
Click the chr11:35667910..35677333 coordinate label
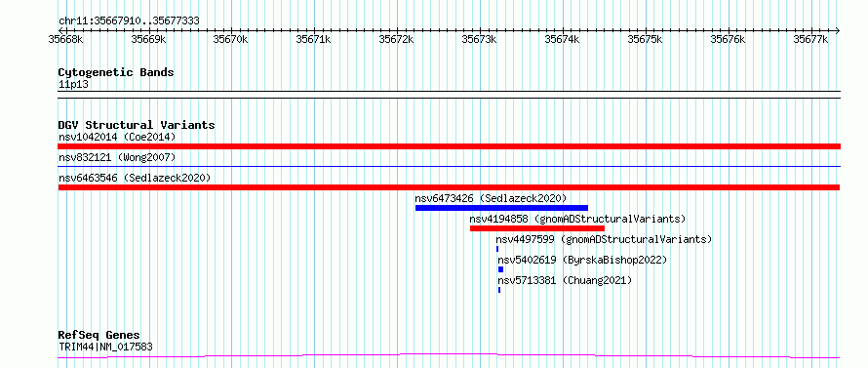pyautogui.click(x=129, y=21)
